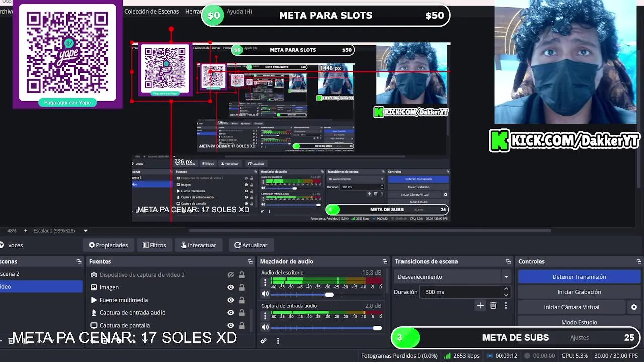This screenshot has width=644, height=362.
Task: Open advanced audio properties gears in mixer footer
Action: pos(263,341)
